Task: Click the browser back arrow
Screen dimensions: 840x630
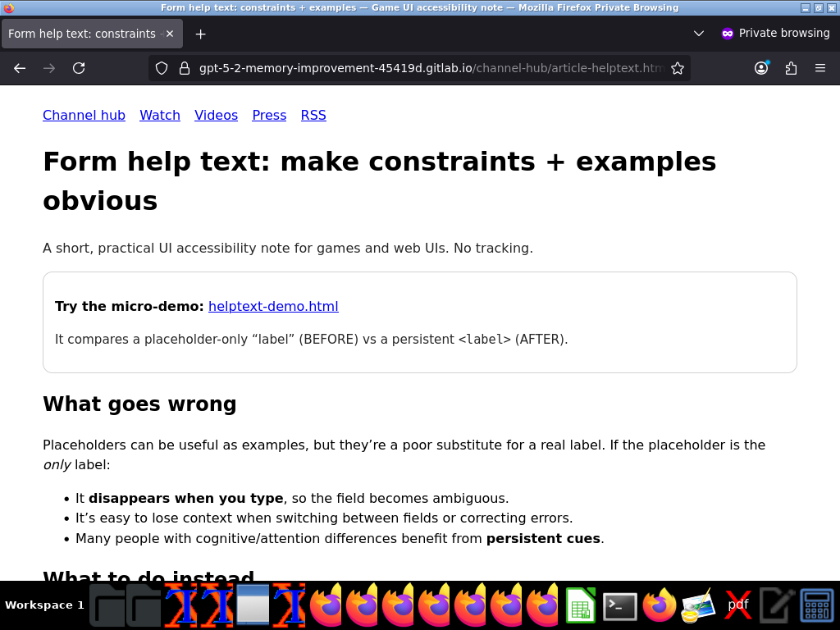Action: tap(20, 68)
